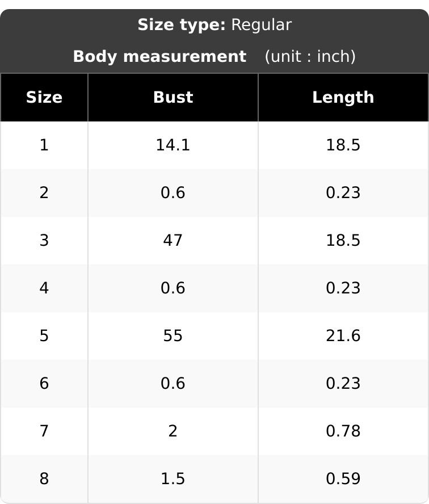
Task: Click bust value 55
Action: (173, 335)
